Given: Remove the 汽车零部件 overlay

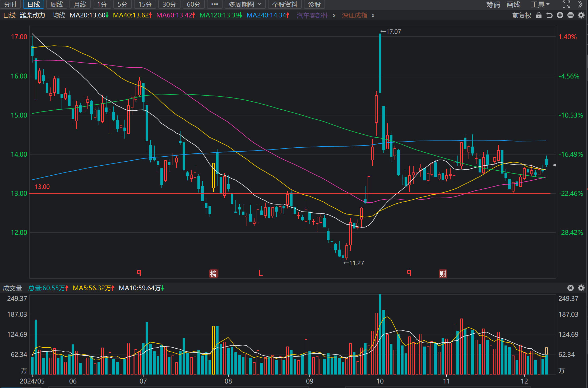Looking at the screenshot, I should click(334, 16).
